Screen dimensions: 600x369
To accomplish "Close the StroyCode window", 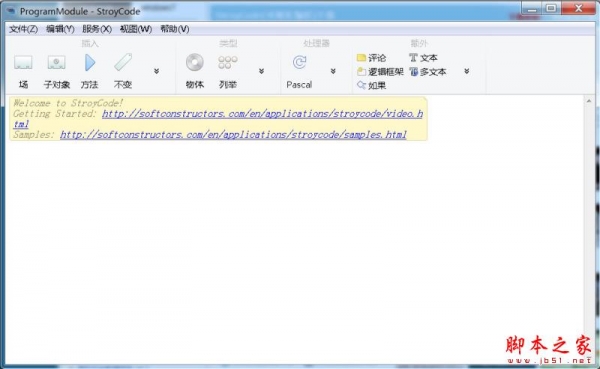I will pos(578,8).
